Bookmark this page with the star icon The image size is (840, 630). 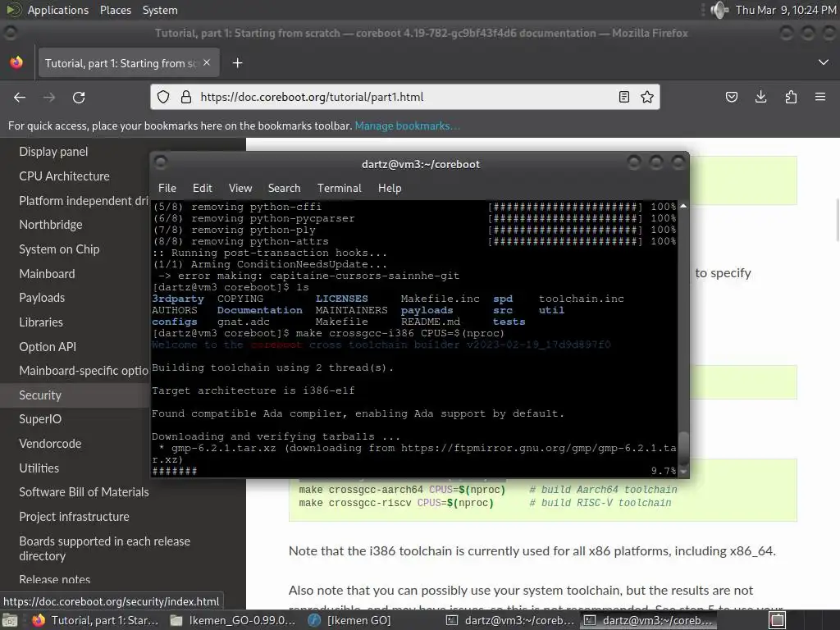(647, 97)
